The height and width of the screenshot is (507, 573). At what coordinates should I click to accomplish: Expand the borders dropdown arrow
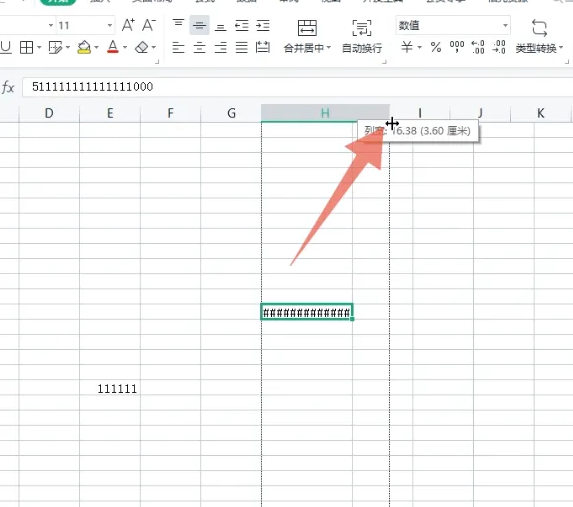39,48
